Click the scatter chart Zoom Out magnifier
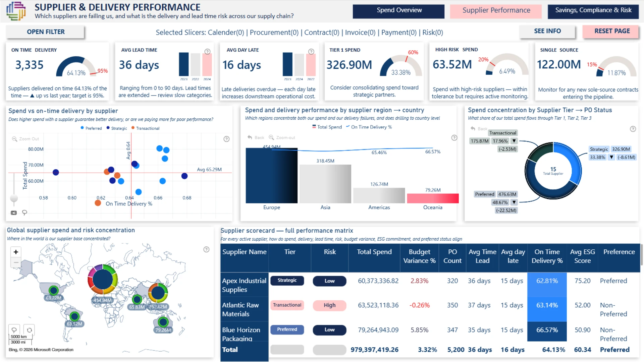 coord(14,139)
